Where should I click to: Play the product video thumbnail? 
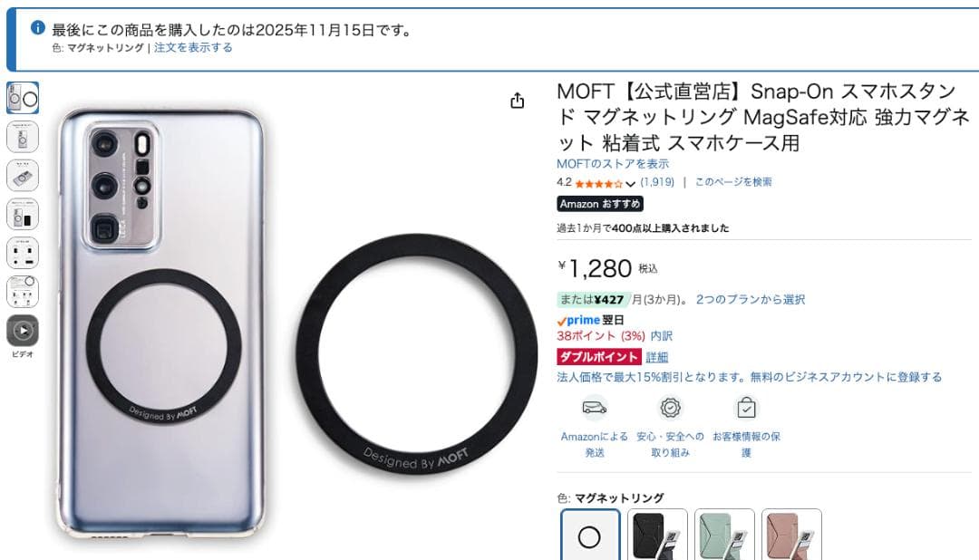click(x=23, y=330)
